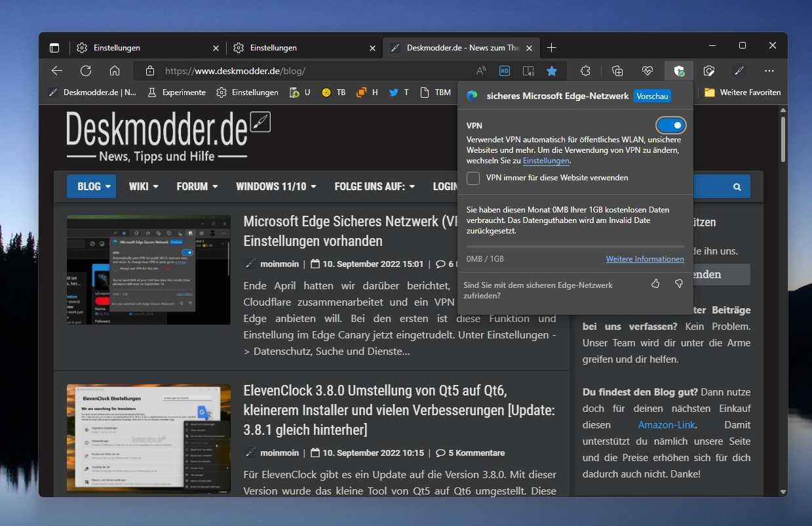The height and width of the screenshot is (526, 812).
Task: Open the shield icon beside secure network
Action: point(708,71)
